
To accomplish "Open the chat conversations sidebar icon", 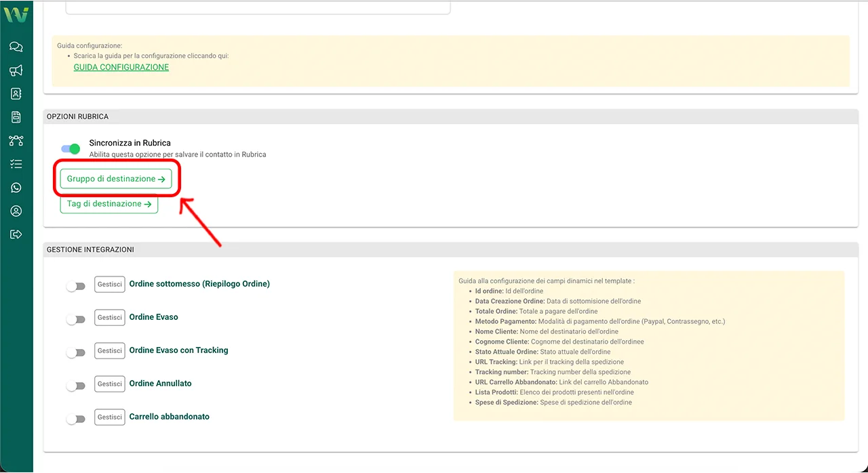I will click(16, 47).
